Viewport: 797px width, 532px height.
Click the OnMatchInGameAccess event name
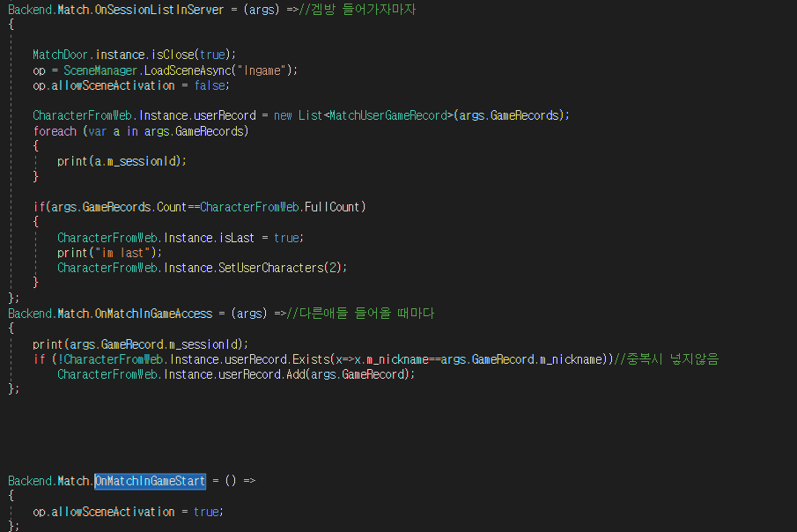(x=153, y=314)
